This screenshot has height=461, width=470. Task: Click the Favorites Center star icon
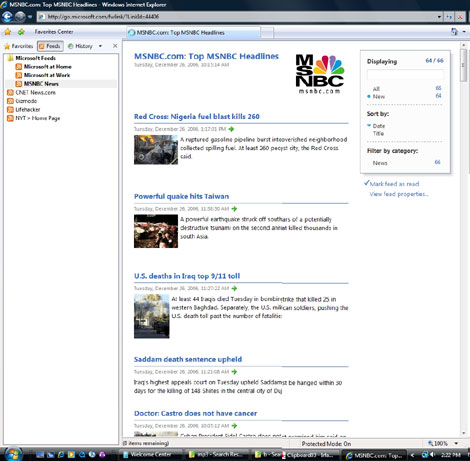[7, 32]
